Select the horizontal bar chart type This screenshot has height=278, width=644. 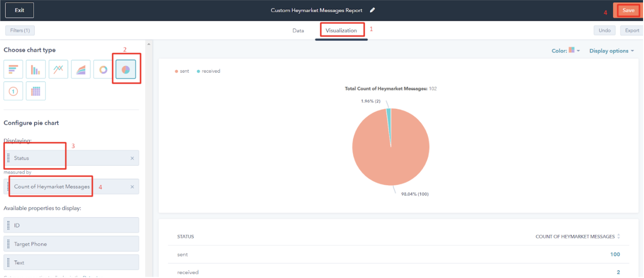point(13,69)
